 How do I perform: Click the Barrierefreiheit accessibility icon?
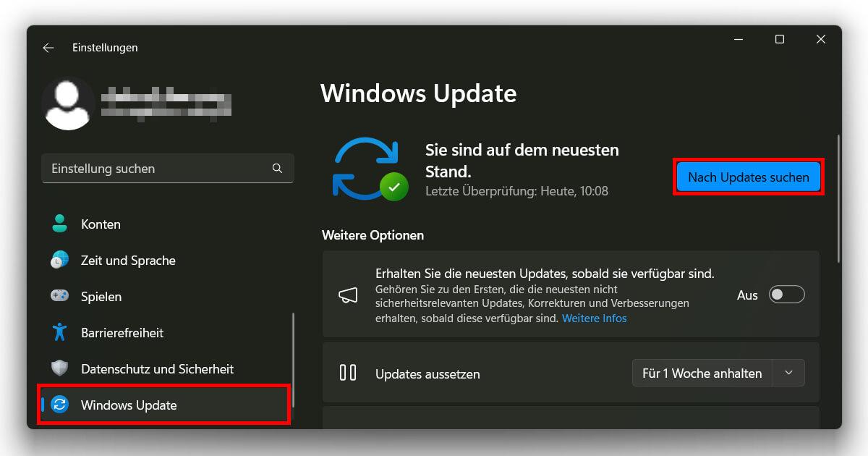coord(59,332)
